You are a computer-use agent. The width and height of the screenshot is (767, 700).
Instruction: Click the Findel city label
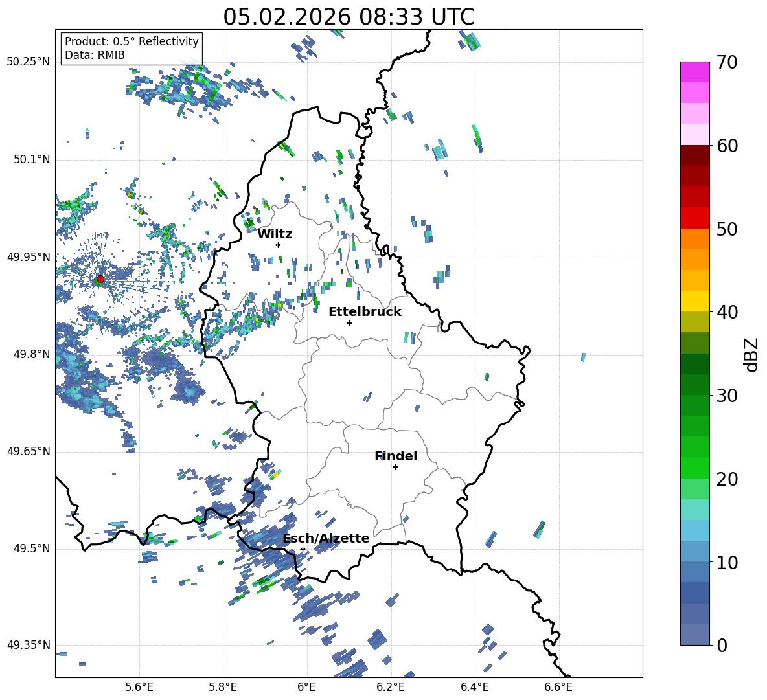coord(396,456)
